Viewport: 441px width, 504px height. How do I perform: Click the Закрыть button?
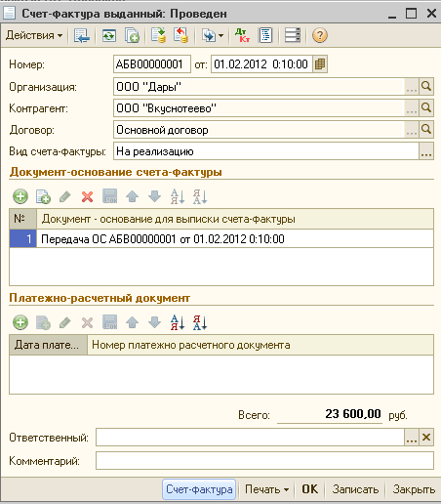[x=414, y=489]
